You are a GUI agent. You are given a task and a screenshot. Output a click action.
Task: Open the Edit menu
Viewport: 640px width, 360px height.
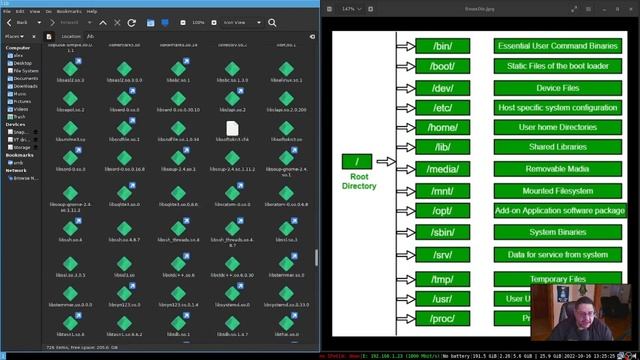(20, 11)
